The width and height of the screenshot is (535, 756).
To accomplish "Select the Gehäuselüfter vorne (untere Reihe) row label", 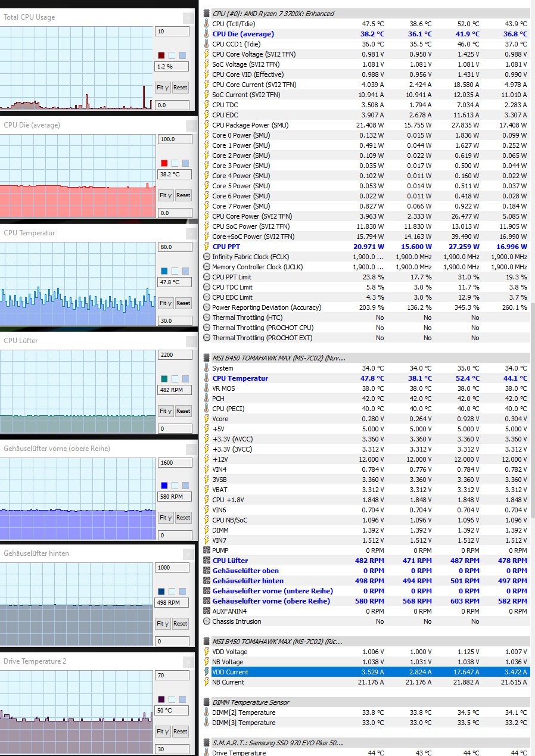I will 272,591.
